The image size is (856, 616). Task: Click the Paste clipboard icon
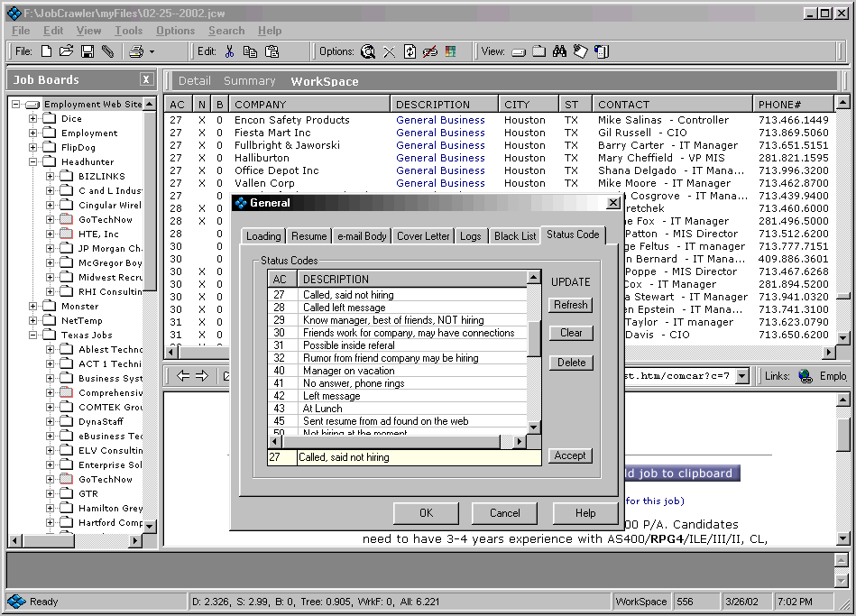click(x=272, y=51)
